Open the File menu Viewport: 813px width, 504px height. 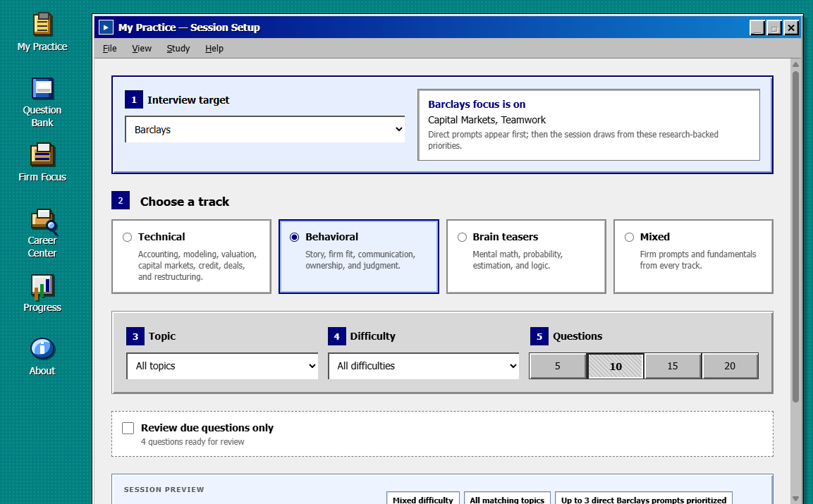tap(110, 48)
